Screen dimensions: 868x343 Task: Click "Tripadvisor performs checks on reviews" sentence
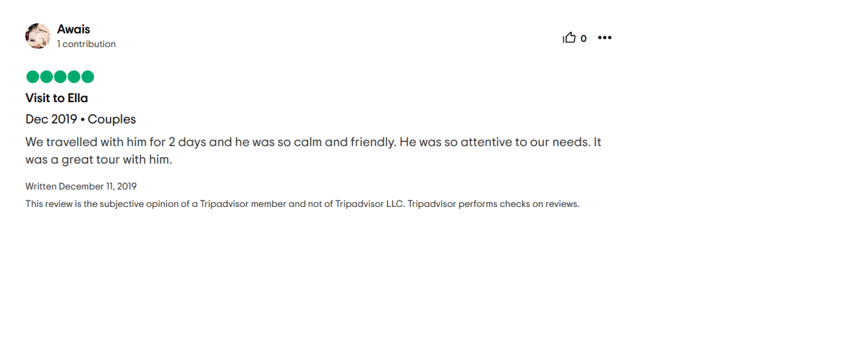tap(494, 204)
